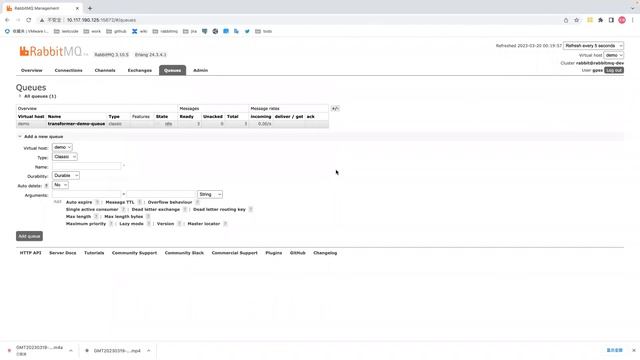
Task: Open the rabbitmq bookmark folder
Action: (165, 31)
